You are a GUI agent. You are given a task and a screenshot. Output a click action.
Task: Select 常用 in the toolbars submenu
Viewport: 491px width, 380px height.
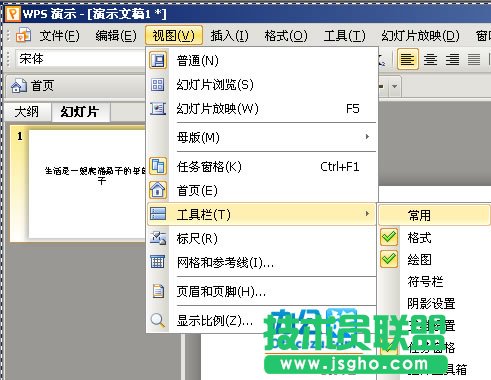click(435, 215)
